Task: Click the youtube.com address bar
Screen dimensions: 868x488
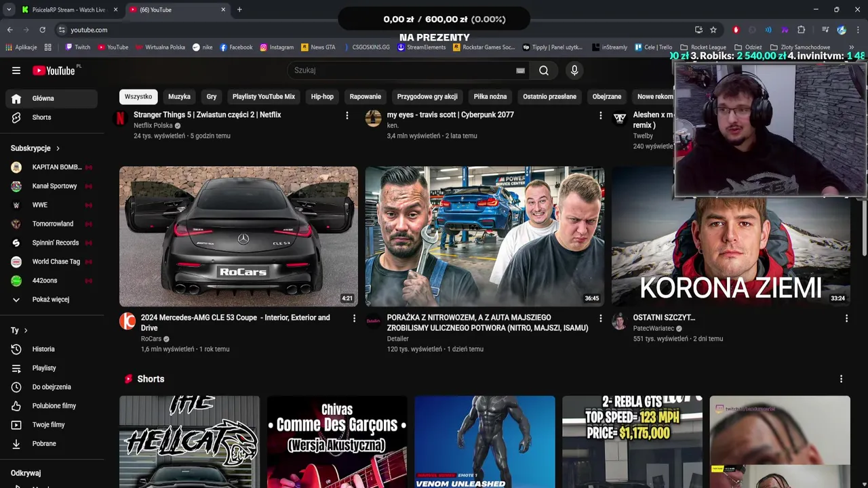Action: pos(373,30)
